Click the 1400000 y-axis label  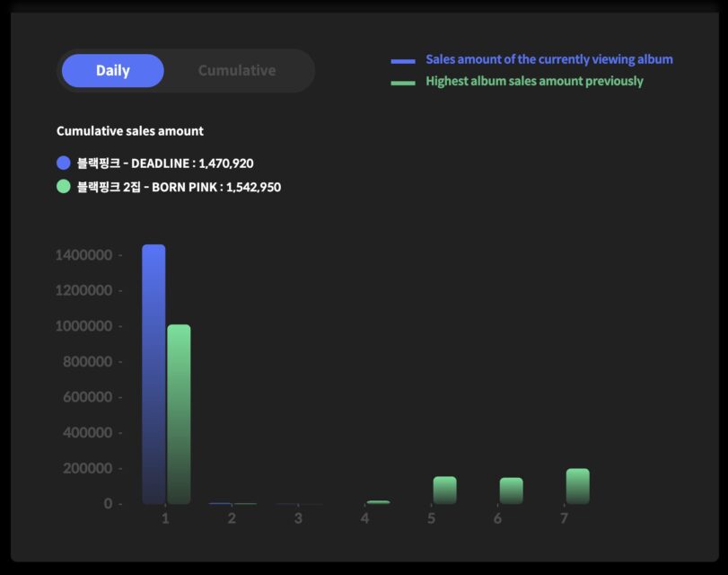coord(83,255)
